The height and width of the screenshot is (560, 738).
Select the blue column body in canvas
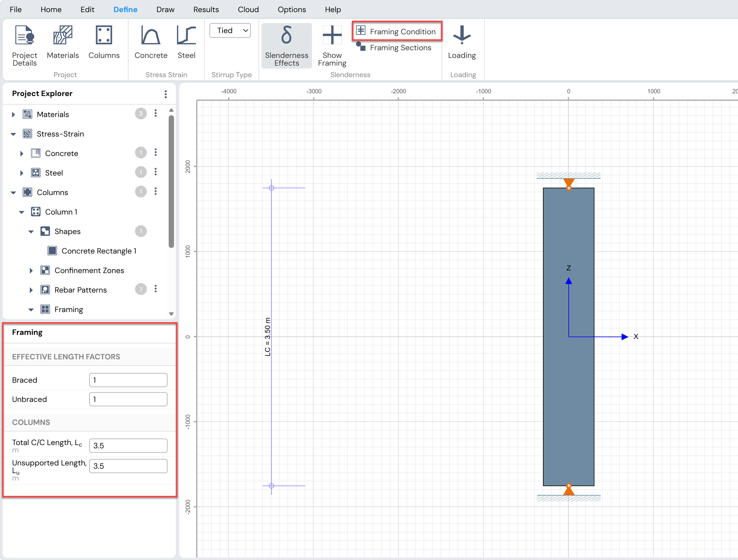pos(568,337)
